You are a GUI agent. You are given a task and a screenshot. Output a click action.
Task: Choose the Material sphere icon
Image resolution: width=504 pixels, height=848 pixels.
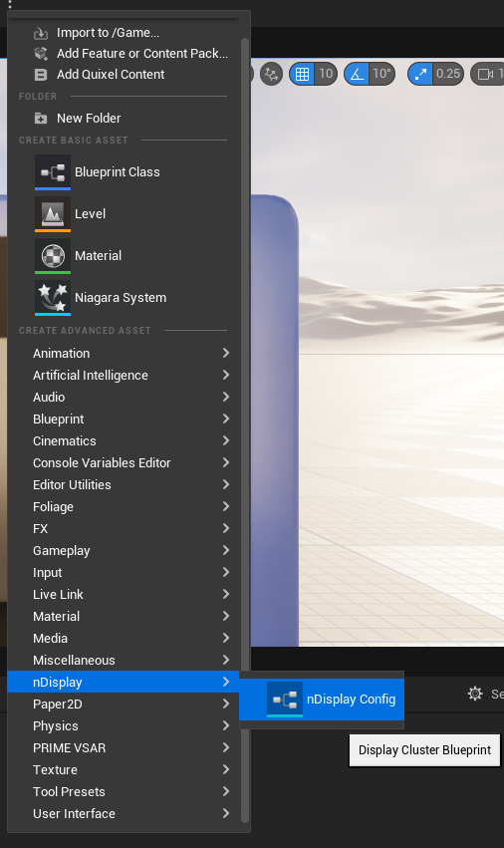[x=53, y=256]
